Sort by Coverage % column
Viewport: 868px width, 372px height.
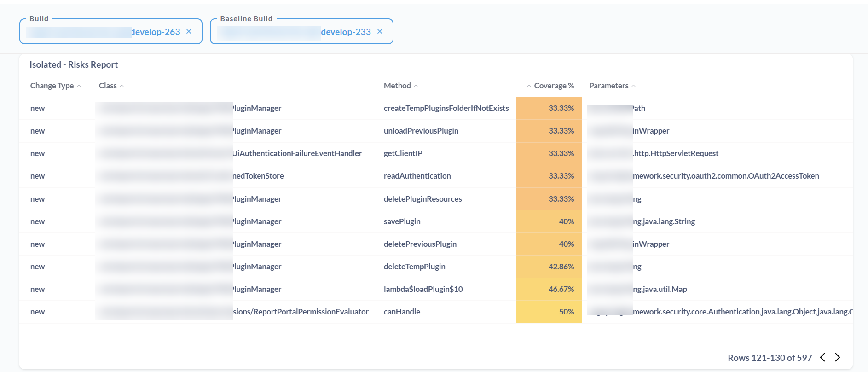point(550,86)
